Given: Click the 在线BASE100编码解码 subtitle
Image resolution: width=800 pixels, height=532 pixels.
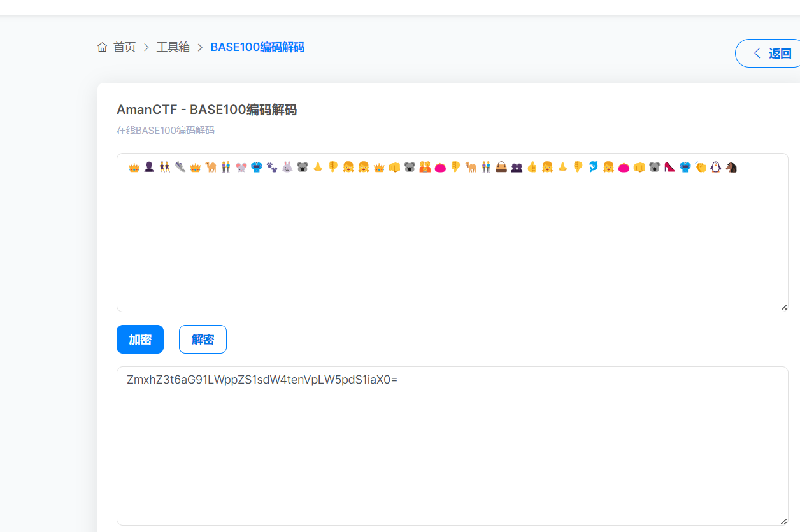Looking at the screenshot, I should click(x=166, y=131).
